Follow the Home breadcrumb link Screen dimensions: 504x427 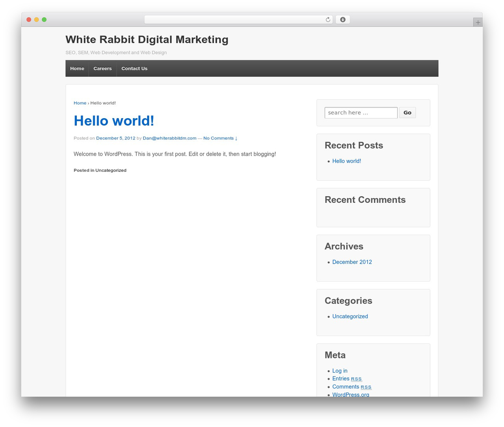80,103
